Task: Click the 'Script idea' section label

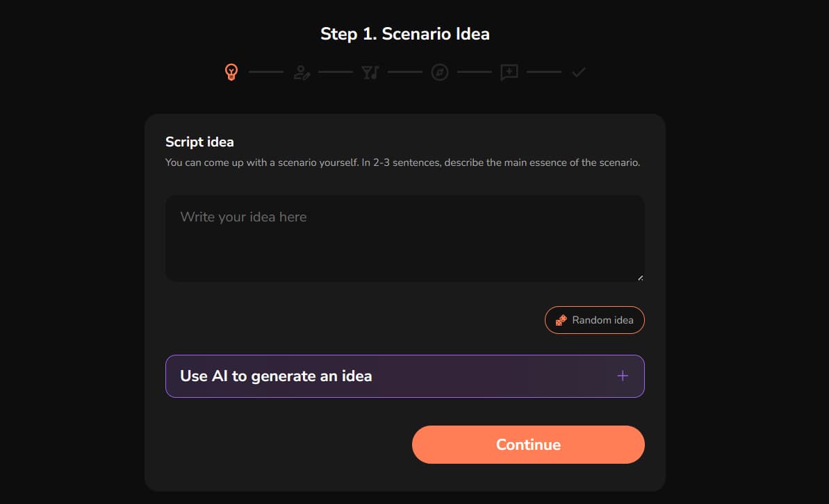Action: [199, 142]
